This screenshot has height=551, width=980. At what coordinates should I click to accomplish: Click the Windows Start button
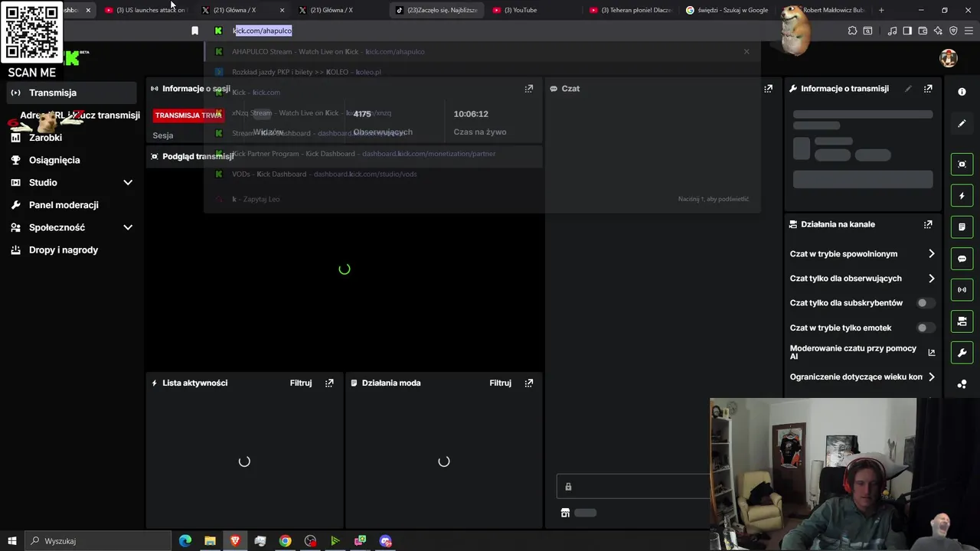pos(12,541)
